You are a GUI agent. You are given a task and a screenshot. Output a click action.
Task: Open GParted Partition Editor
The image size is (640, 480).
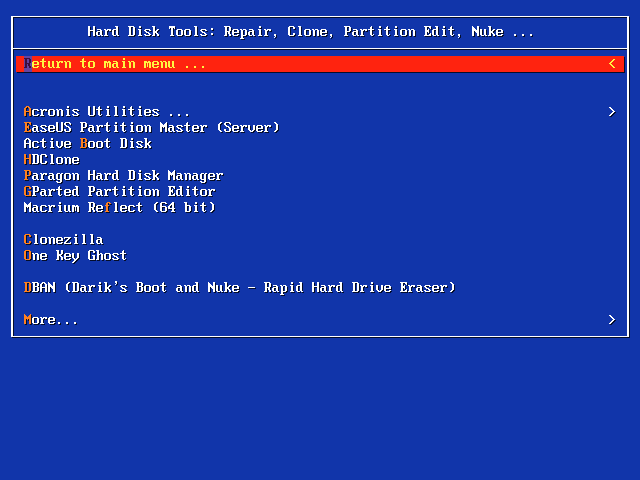click(119, 191)
